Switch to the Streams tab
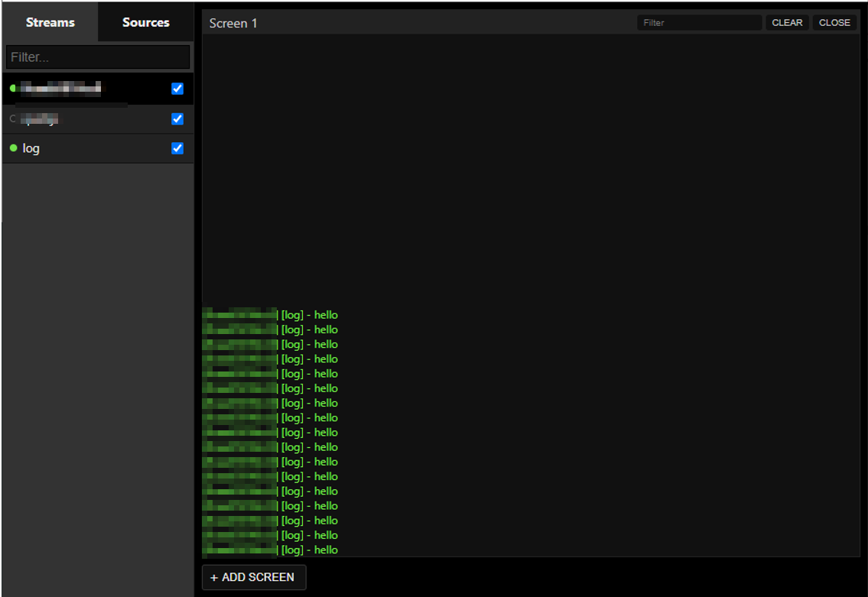This screenshot has height=597, width=868. (50, 22)
